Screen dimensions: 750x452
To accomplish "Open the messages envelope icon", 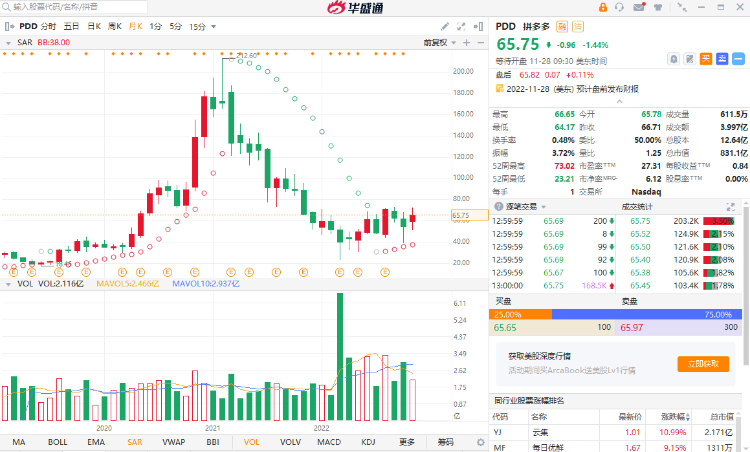I will [x=639, y=7].
